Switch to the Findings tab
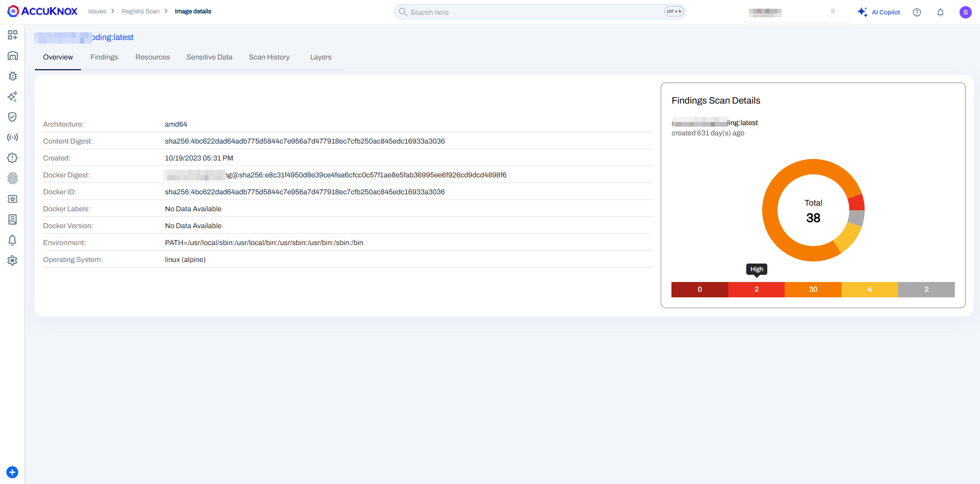Screen dimensions: 980x484 [104, 57]
